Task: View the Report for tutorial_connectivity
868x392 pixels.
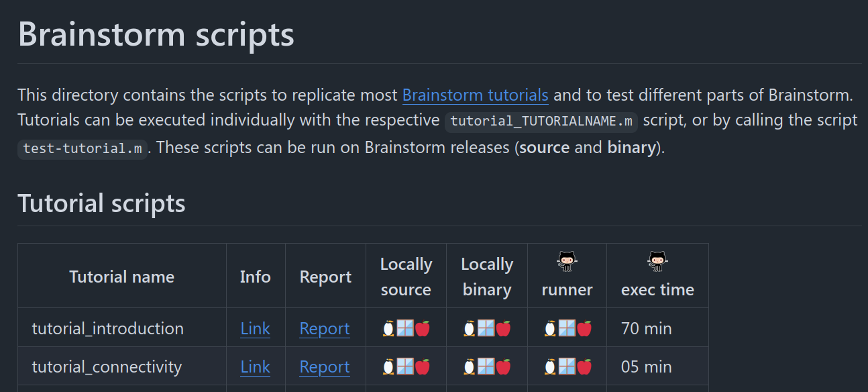Action: [x=325, y=367]
